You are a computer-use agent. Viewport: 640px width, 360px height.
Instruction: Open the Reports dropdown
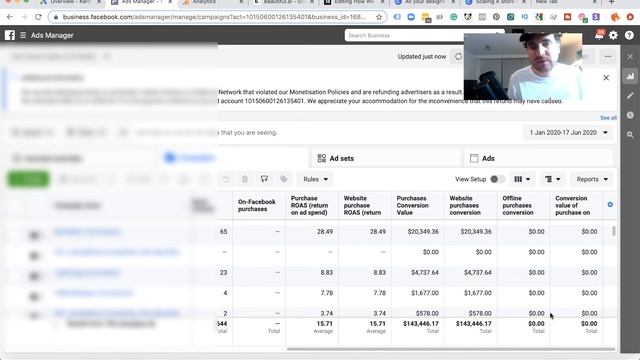pos(592,179)
